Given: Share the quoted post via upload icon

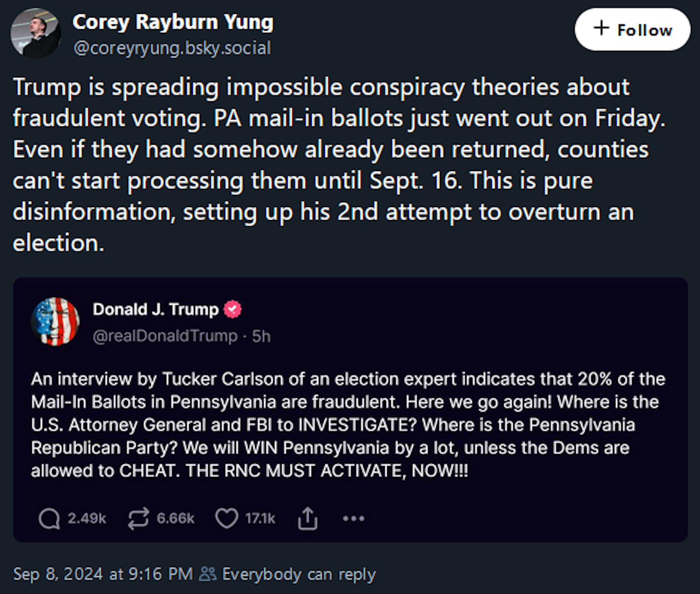Looking at the screenshot, I should click(x=308, y=519).
